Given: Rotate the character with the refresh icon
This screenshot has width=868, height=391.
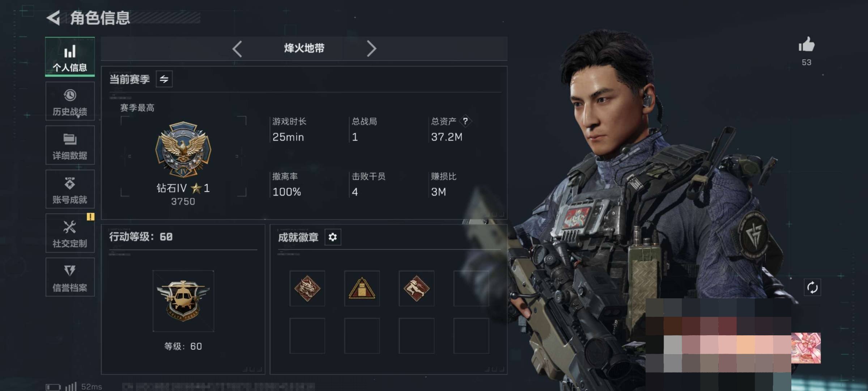Looking at the screenshot, I should tap(812, 288).
